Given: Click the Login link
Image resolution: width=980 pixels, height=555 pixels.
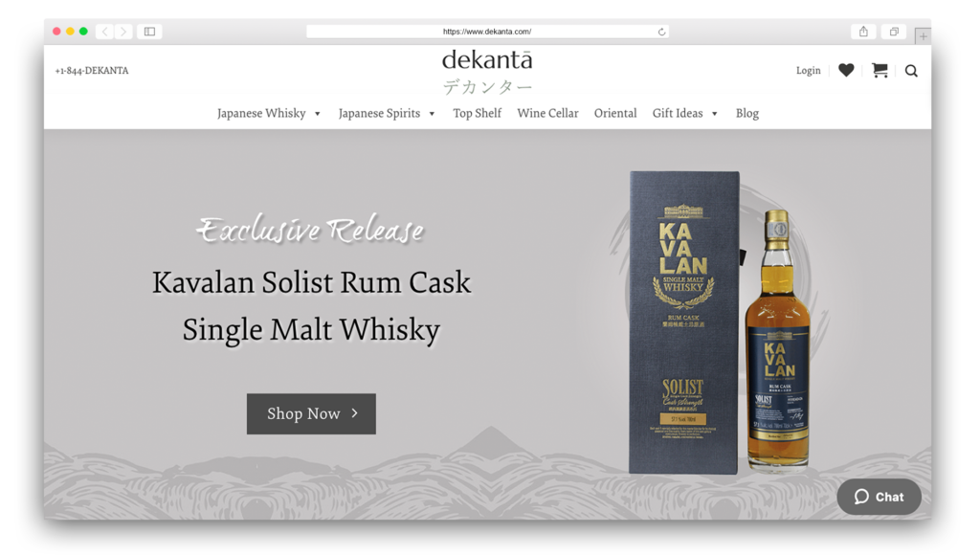Looking at the screenshot, I should (808, 71).
